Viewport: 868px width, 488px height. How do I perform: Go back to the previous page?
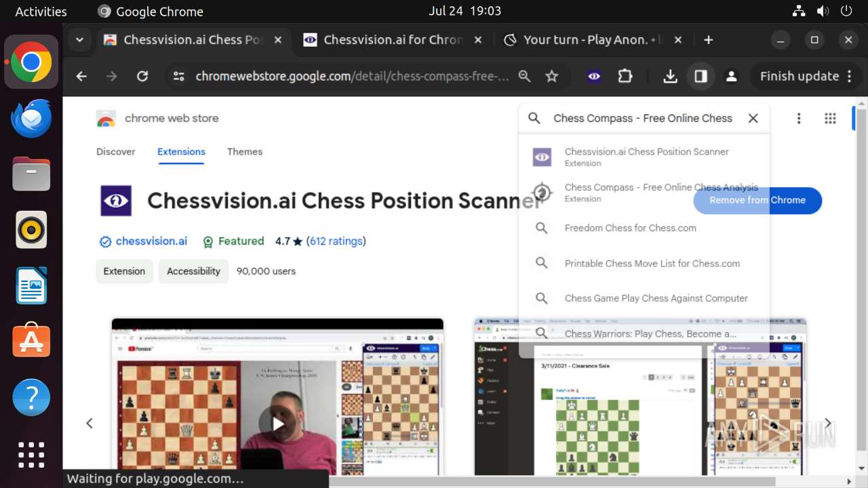tap(81, 77)
